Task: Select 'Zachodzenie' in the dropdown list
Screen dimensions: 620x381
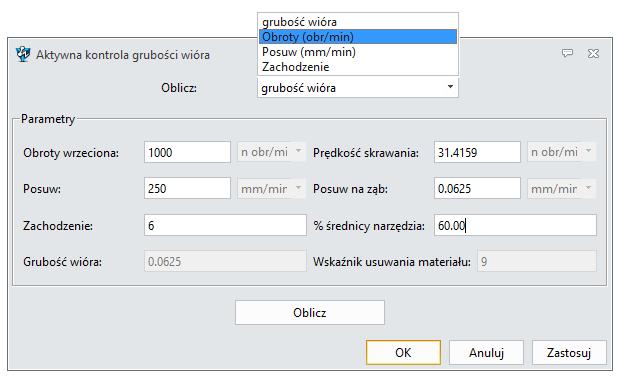Action: (x=358, y=67)
